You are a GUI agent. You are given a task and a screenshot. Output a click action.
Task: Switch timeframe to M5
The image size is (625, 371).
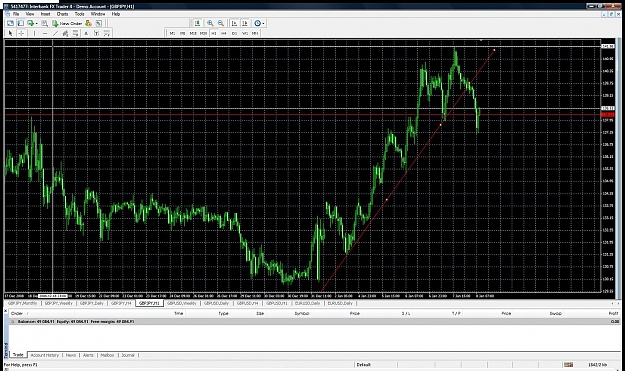[183, 33]
